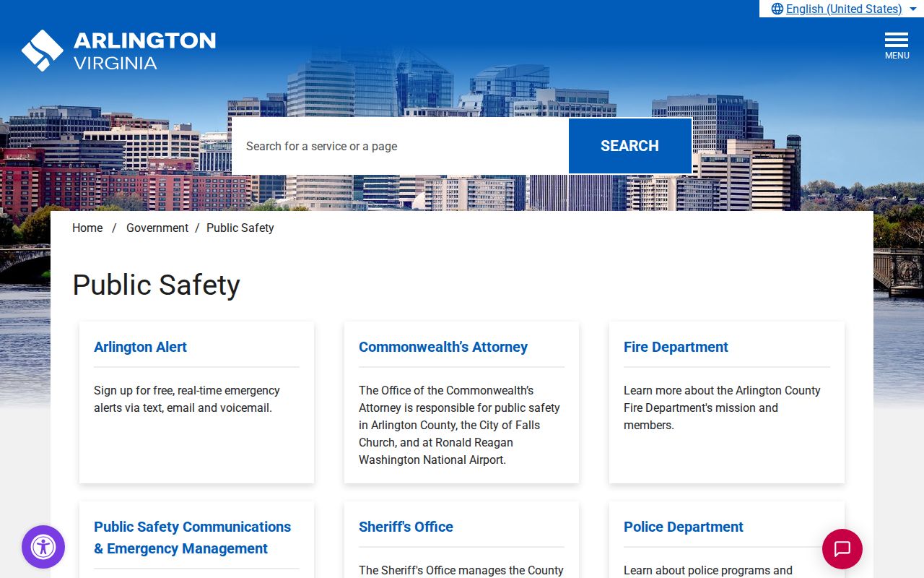Go to the Police Department page
The width and height of the screenshot is (924, 578).
[x=684, y=527]
